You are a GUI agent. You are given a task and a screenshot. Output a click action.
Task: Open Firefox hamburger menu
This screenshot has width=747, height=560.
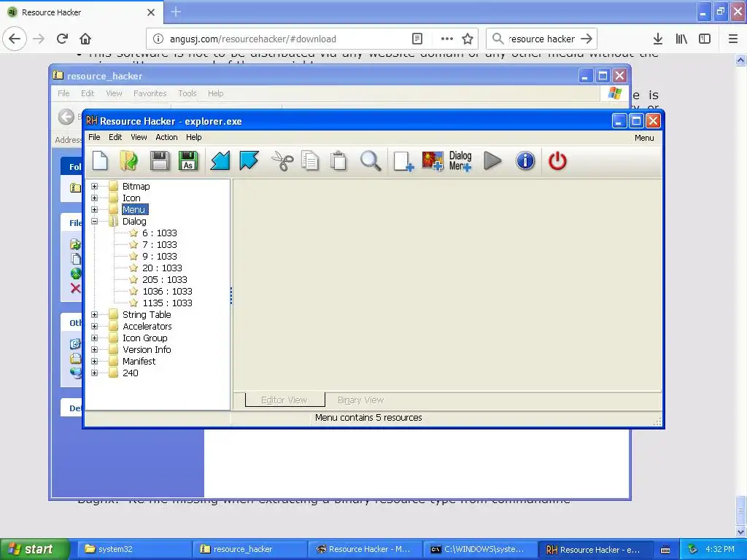tap(733, 39)
